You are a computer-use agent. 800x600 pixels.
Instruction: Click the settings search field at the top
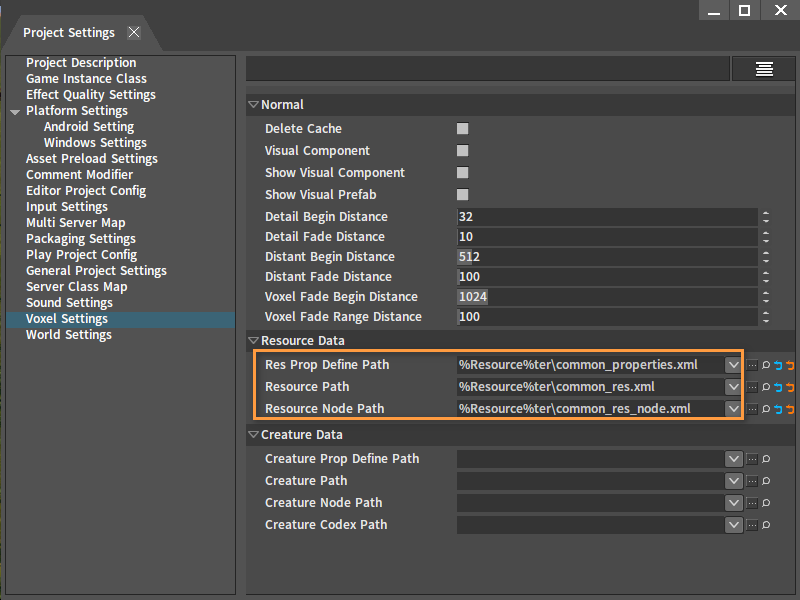(x=488, y=69)
